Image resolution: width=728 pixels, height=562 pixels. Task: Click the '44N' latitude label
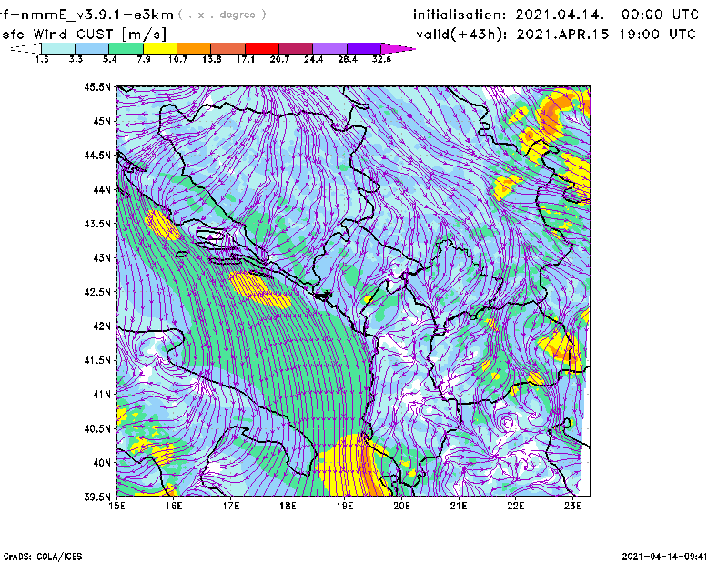click(102, 189)
